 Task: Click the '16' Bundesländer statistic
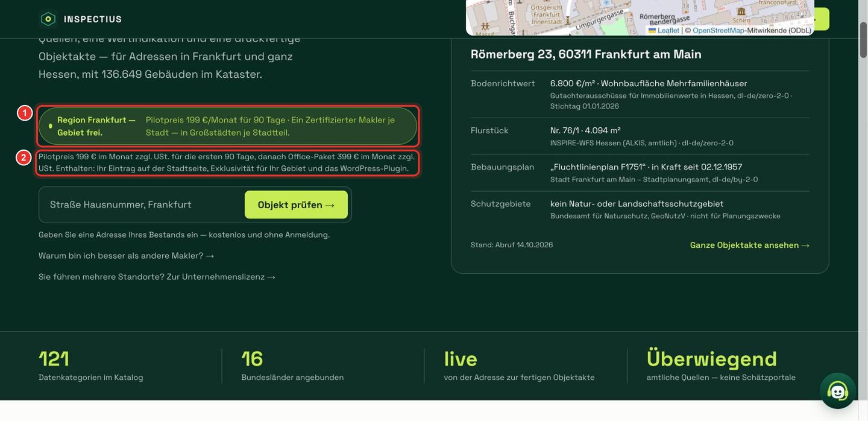(252, 359)
